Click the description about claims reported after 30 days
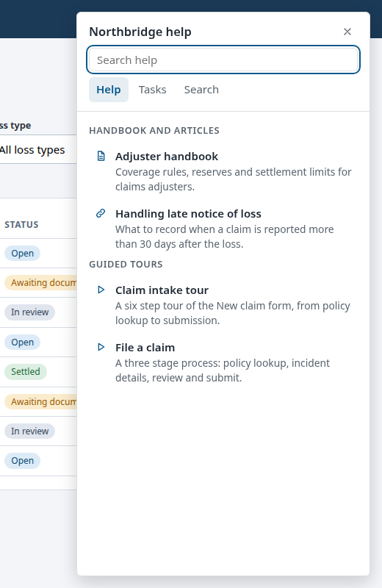The height and width of the screenshot is (588, 382). coord(224,237)
